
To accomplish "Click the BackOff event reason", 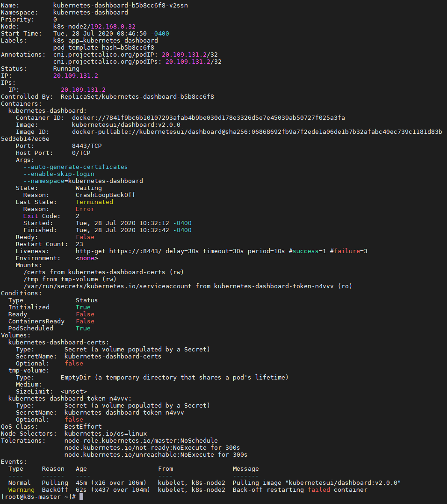I will (55, 490).
